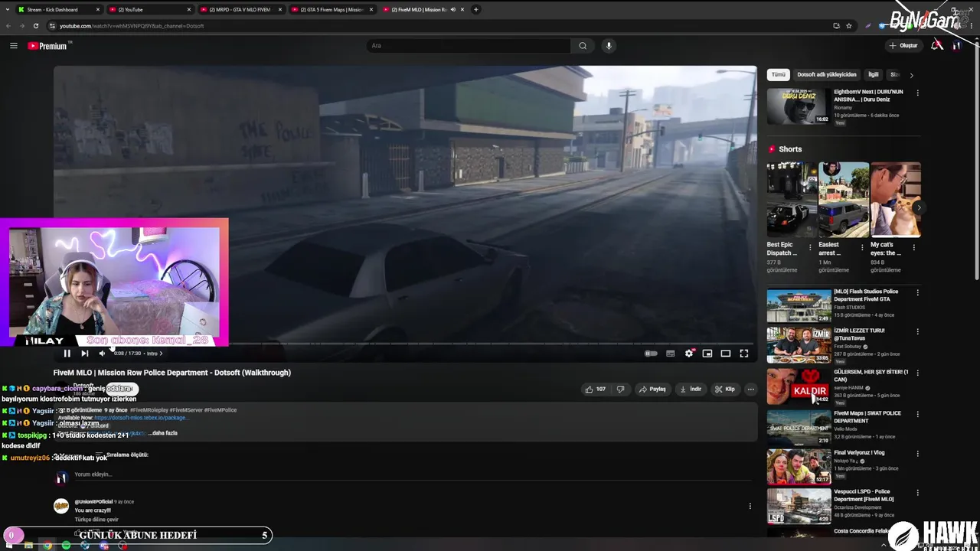Switch to the (2) YouTube tab
This screenshot has width=980, height=551.
coord(149,9)
